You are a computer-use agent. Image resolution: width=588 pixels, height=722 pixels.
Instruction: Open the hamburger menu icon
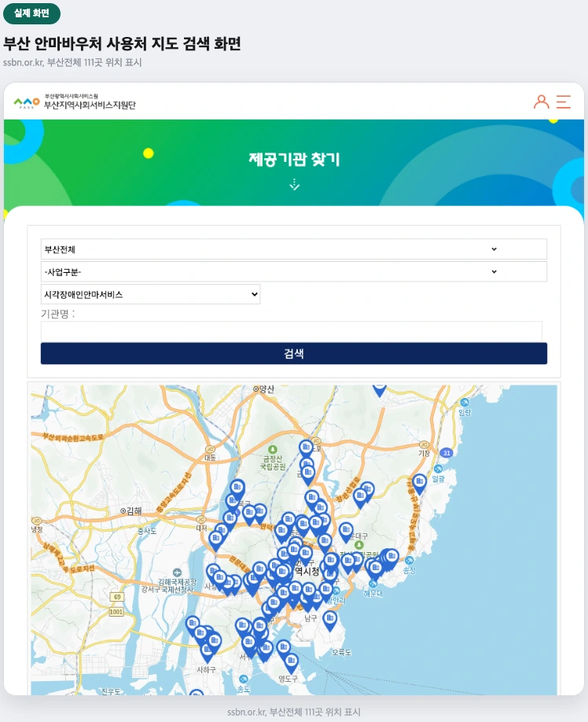point(564,101)
